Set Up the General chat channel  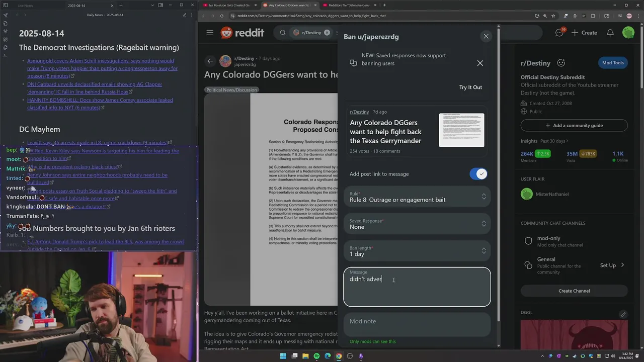tap(612, 265)
